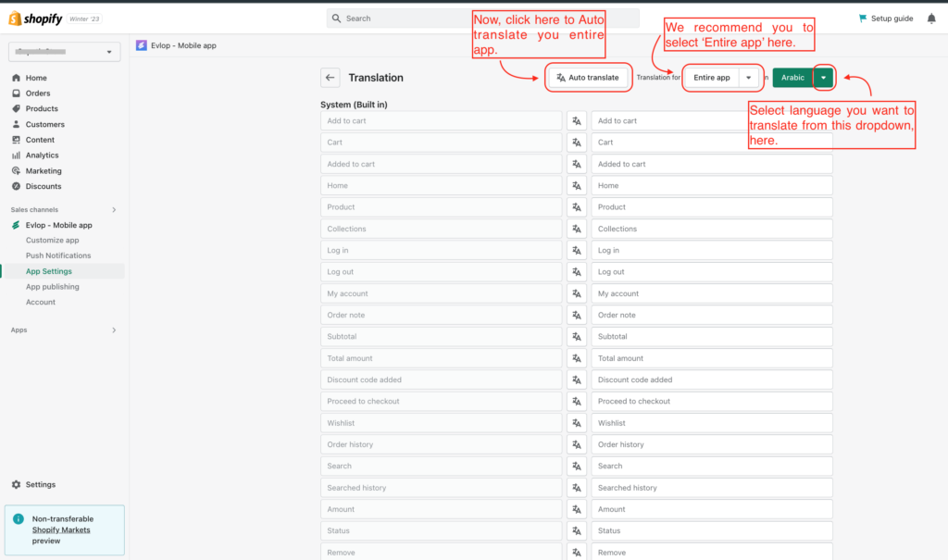Click translate icon for Order note row
Screen dimensions: 948x560
(577, 315)
